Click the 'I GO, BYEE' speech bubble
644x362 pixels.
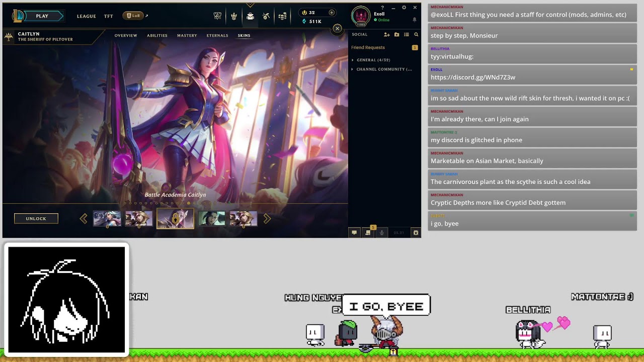[x=386, y=306]
